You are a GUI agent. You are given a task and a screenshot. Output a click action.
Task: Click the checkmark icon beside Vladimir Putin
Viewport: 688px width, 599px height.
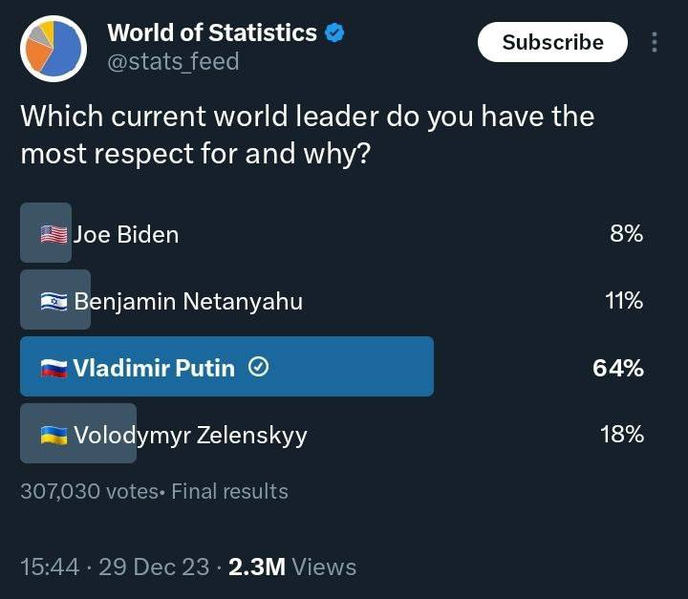258,368
